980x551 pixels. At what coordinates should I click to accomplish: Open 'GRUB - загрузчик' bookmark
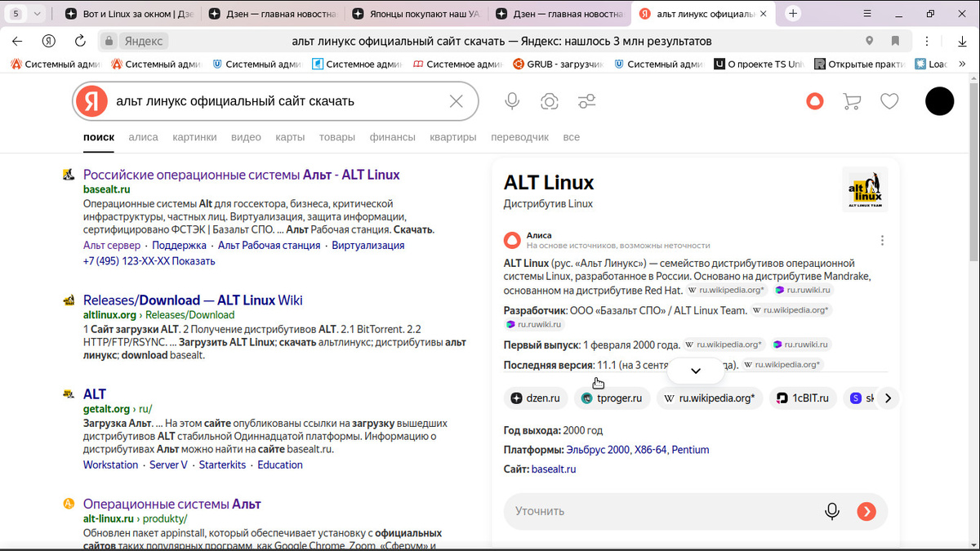(x=558, y=64)
